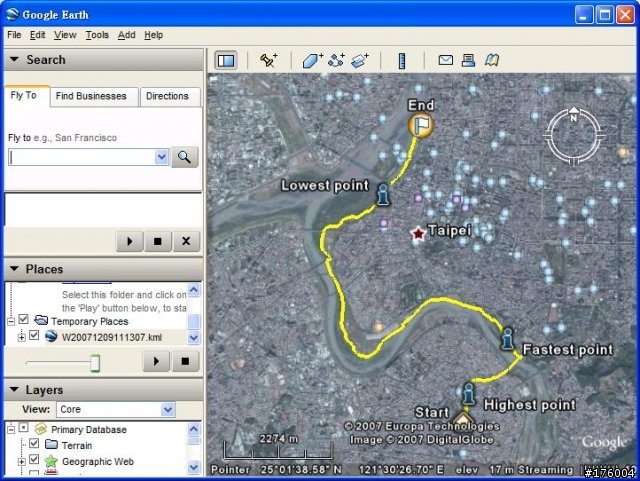Open the File menu
This screenshot has width=640, height=481.
point(14,35)
